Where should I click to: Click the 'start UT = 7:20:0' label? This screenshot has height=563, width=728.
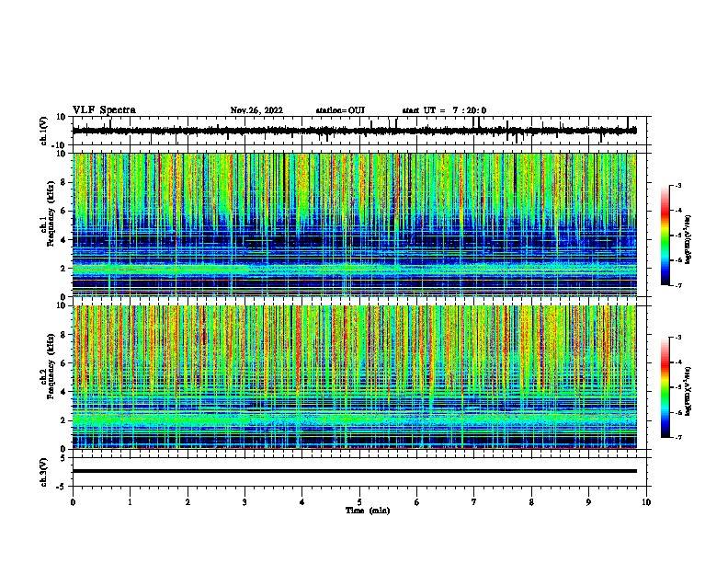(x=444, y=110)
